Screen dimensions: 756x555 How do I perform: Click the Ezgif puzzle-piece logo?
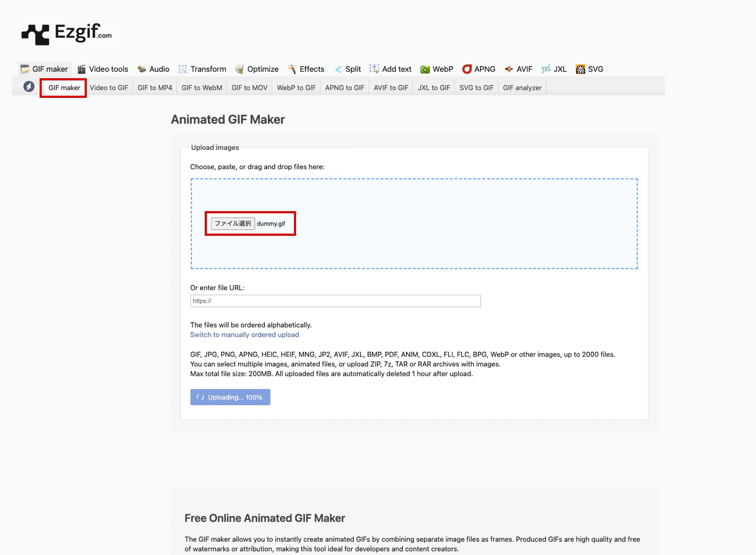point(35,35)
